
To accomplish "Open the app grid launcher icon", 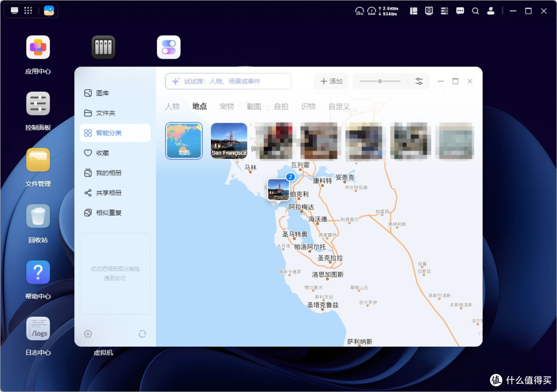I will 28,10.
